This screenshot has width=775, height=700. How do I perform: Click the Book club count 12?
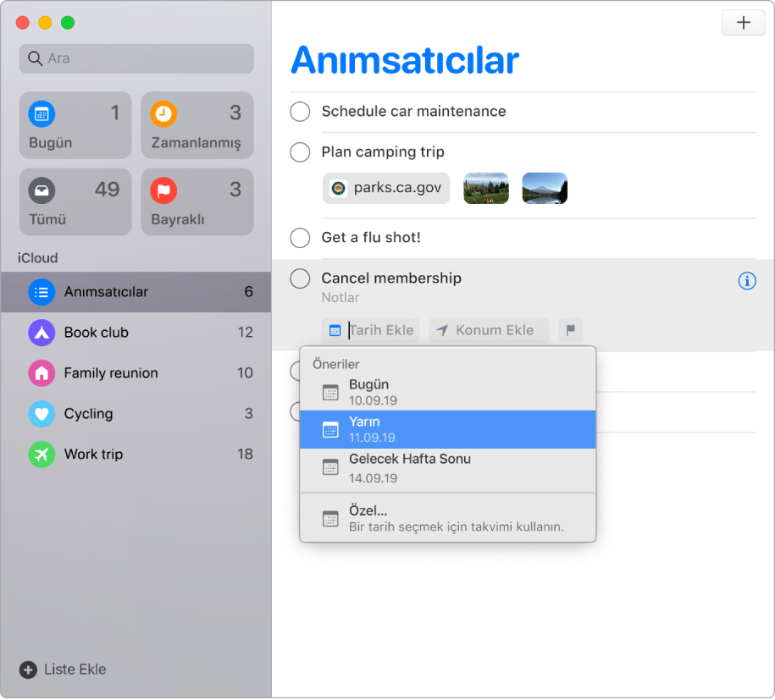(x=245, y=333)
